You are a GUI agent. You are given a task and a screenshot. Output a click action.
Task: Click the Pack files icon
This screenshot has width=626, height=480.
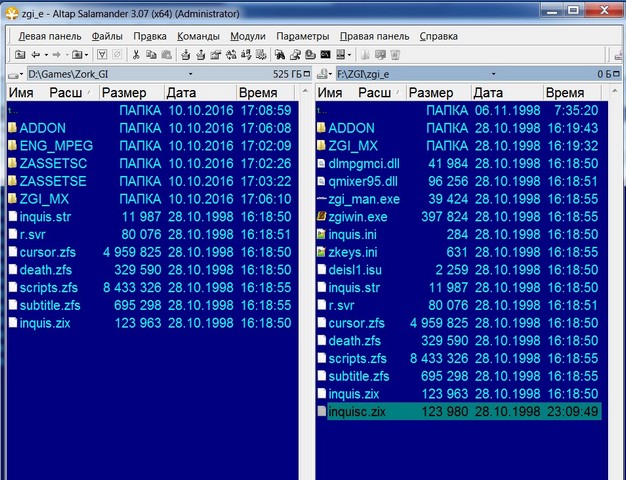[x=185, y=55]
